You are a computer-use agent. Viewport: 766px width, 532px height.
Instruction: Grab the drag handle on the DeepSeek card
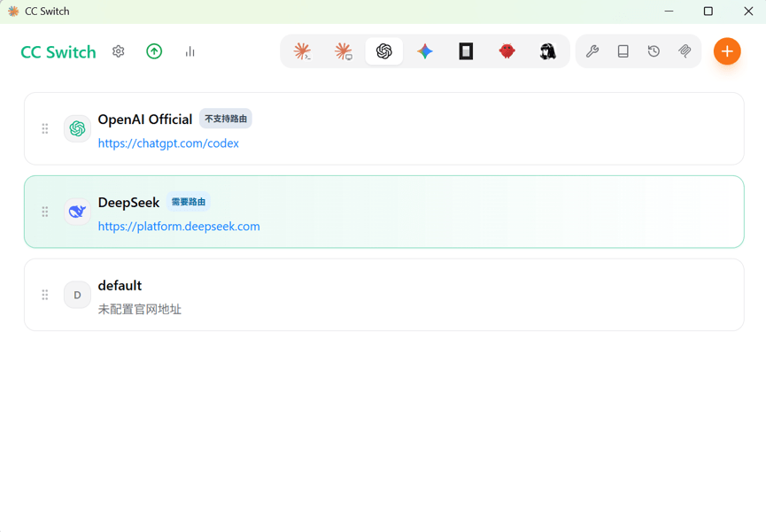point(45,212)
